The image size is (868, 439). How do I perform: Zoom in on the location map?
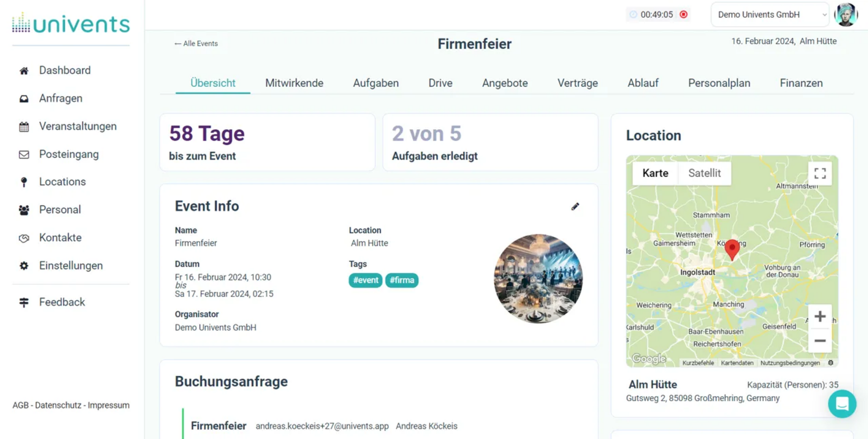coord(820,317)
